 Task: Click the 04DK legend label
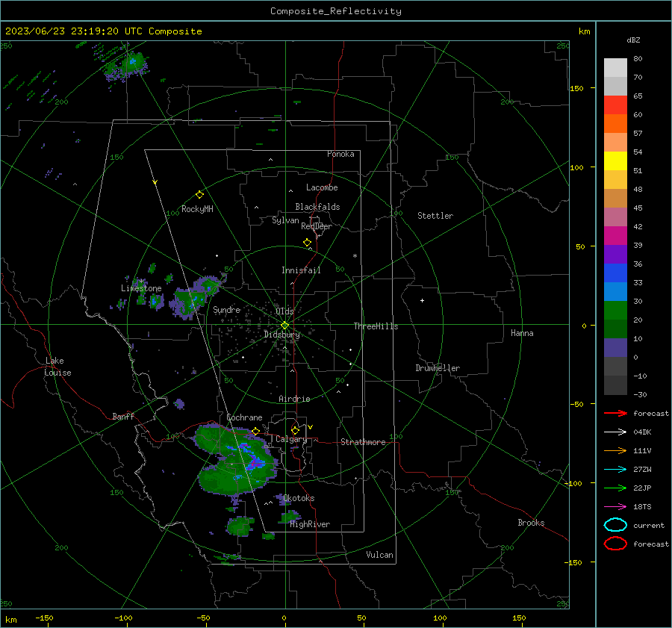pyautogui.click(x=642, y=432)
